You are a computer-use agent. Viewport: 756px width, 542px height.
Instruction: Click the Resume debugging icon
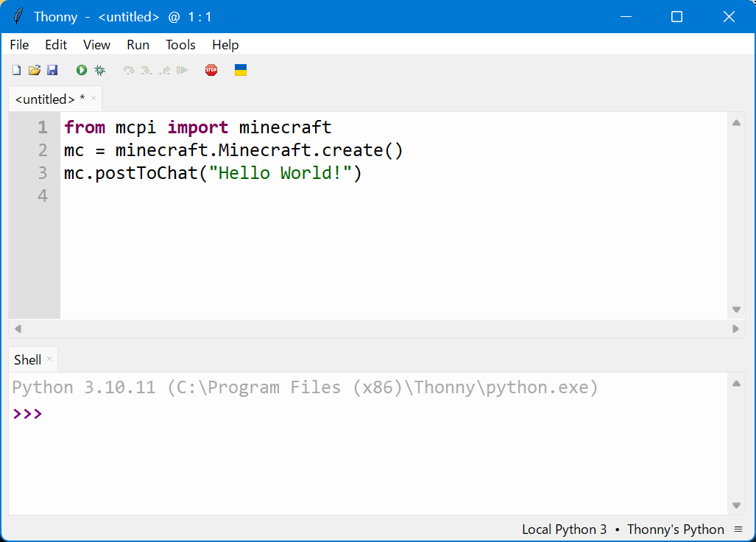tap(183, 71)
